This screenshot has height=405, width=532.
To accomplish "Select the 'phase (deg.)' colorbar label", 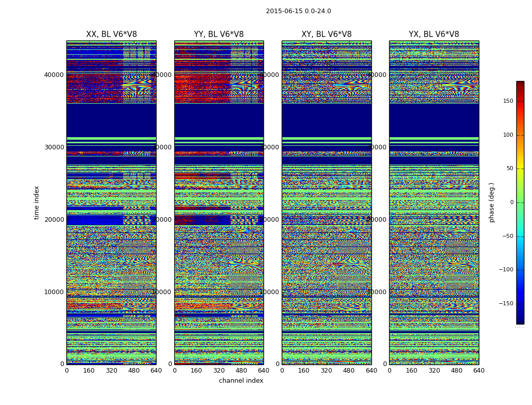I will [x=491, y=202].
